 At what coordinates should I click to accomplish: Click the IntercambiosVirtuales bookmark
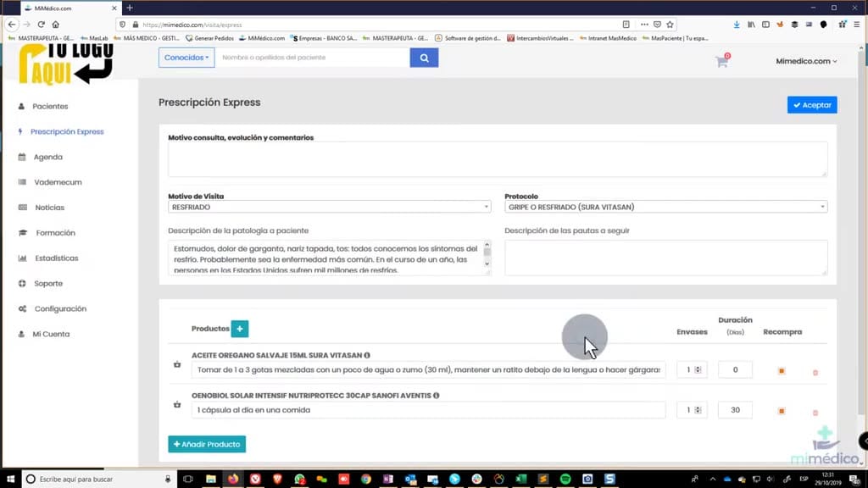coord(540,38)
